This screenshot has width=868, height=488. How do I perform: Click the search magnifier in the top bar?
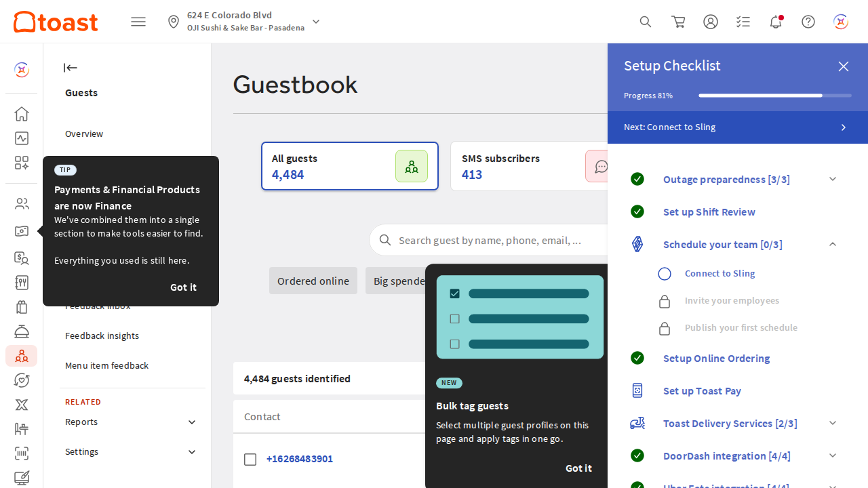coord(646,22)
